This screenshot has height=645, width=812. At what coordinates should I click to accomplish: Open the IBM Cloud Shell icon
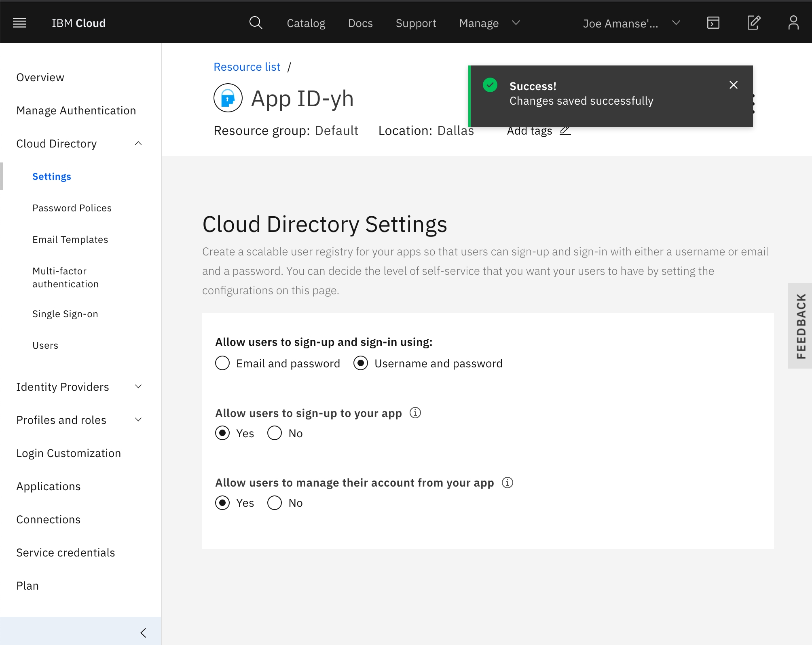tap(713, 23)
